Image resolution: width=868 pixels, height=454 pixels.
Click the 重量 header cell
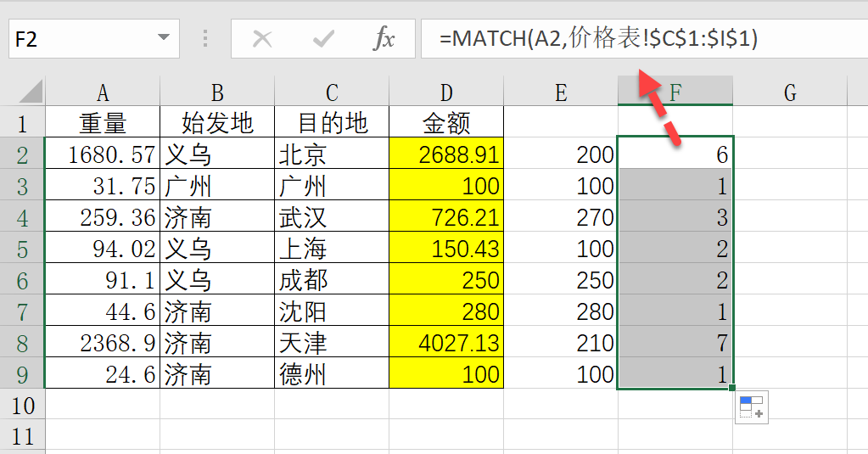point(103,122)
